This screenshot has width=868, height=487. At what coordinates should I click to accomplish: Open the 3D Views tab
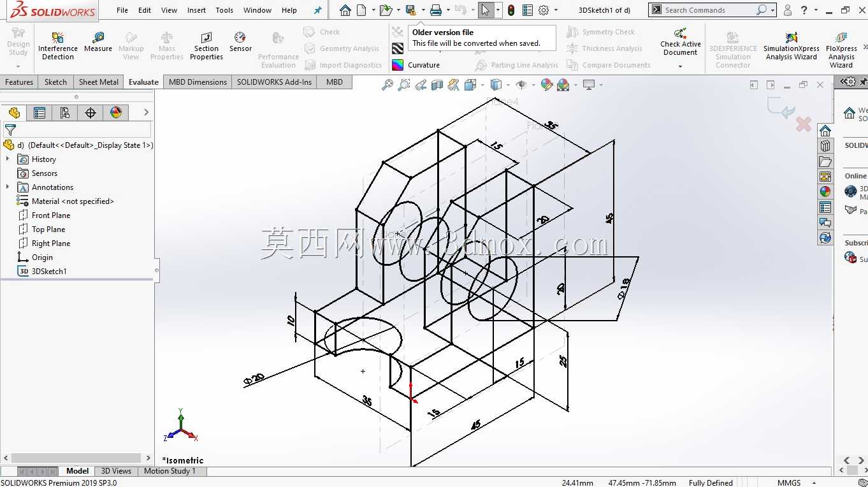click(x=116, y=471)
